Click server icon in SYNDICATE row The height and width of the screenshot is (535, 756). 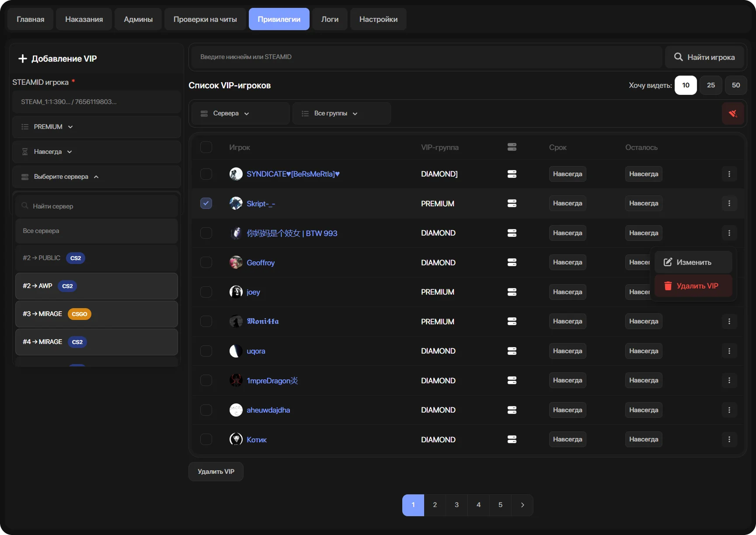[x=512, y=174]
